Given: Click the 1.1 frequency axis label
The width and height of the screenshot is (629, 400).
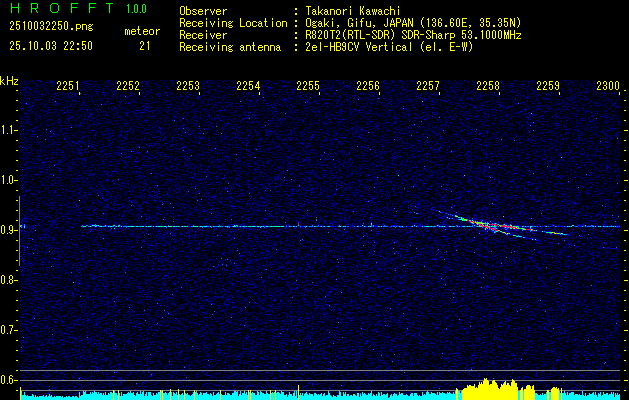Looking at the screenshot, I should 9,130.
